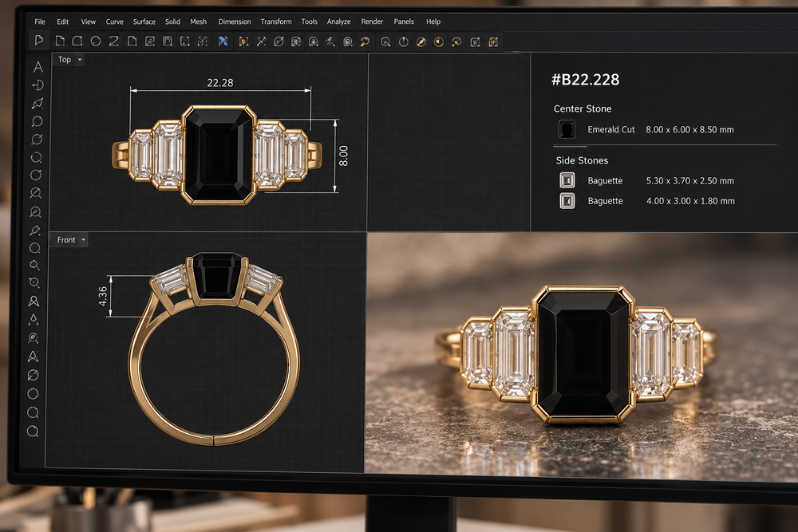Select the small magnifier tool in sidebar
The width and height of the screenshot is (798, 532).
click(34, 265)
